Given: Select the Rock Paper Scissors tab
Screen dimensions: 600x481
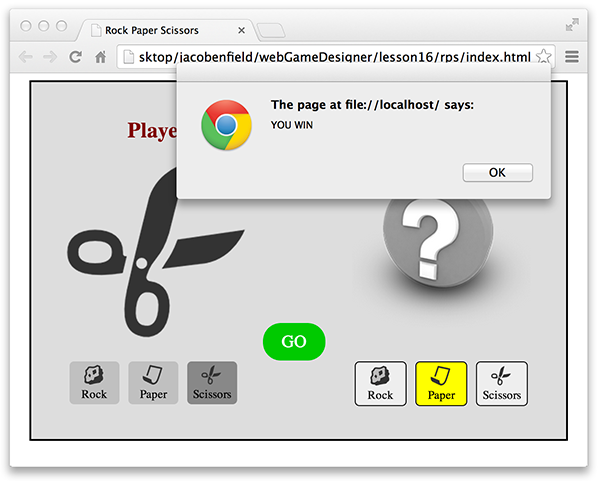Looking at the screenshot, I should [x=165, y=30].
